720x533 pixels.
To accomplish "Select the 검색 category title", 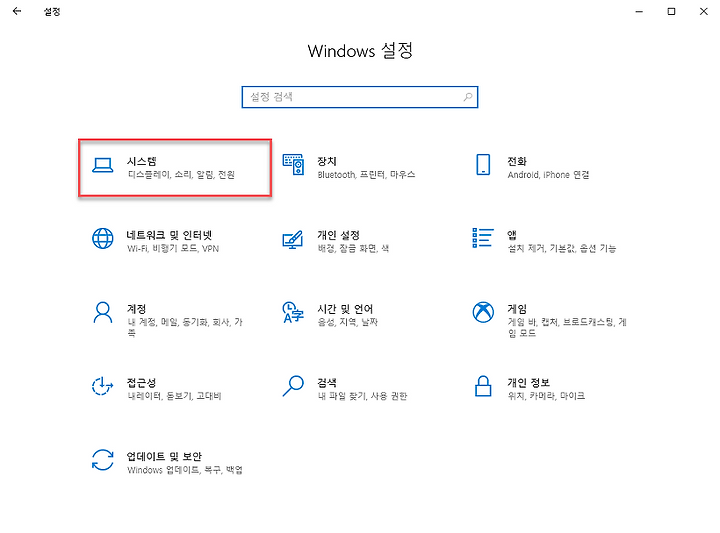I will tap(327, 382).
